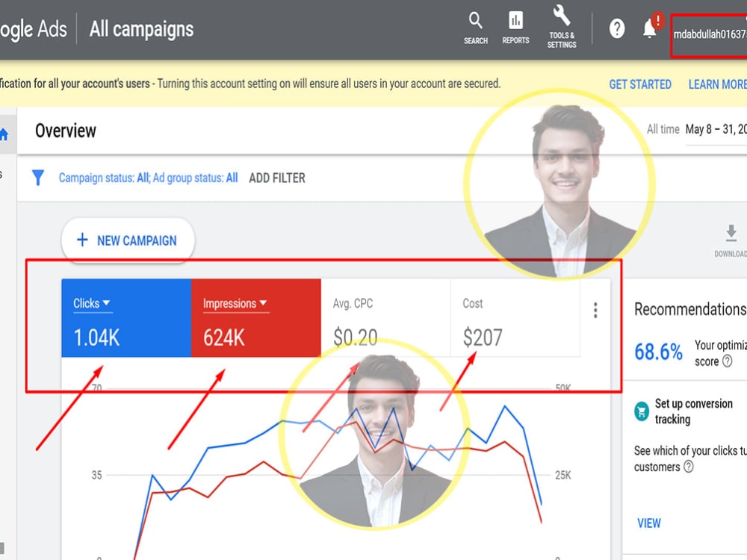The image size is (747, 560).
Task: Click the Download arrow icon
Action: coord(731,233)
